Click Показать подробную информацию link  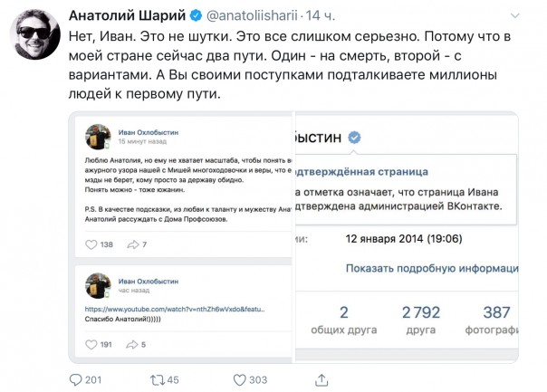[x=431, y=269]
